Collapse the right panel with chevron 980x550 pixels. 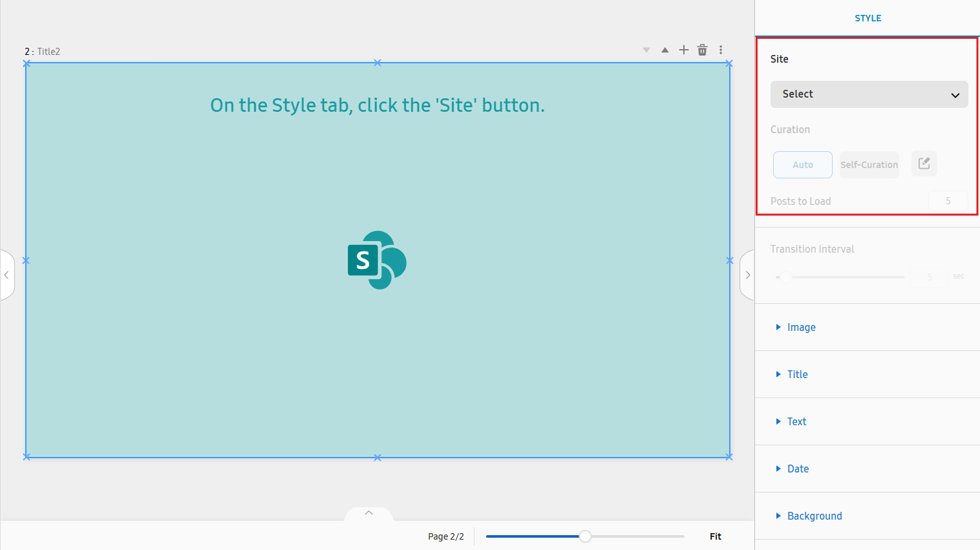(x=747, y=275)
